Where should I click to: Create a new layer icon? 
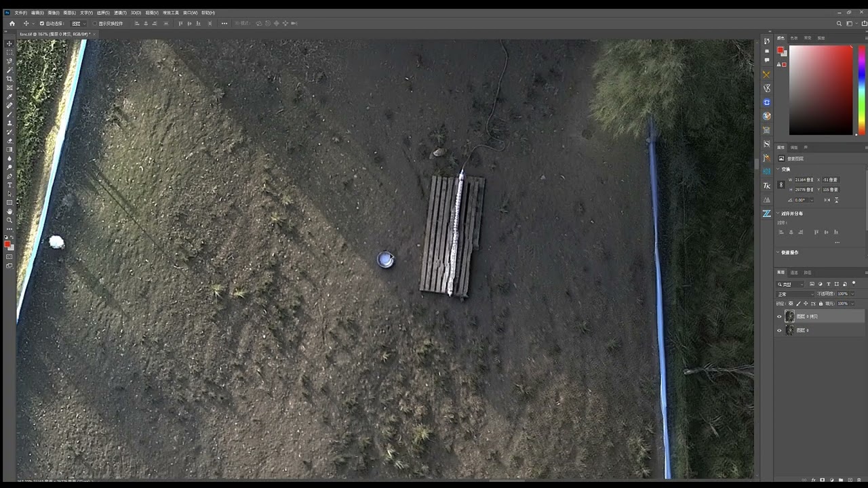click(x=850, y=480)
